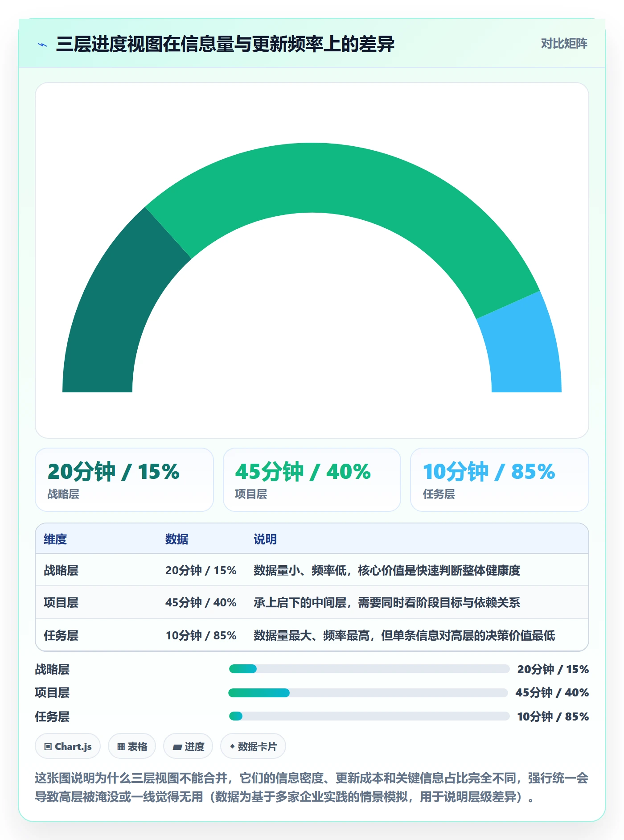This screenshot has height=840, width=624.
Task: Click description starting 数据量小、频率低
Action: (387, 570)
